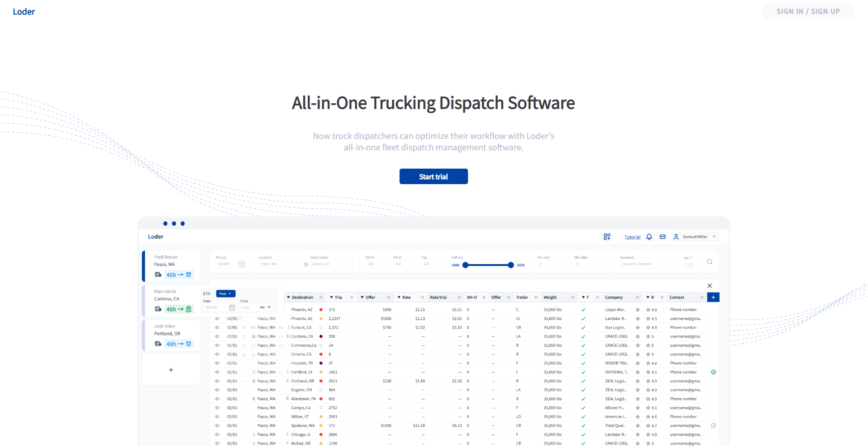Close the load table with the X
The width and height of the screenshot is (868, 446).
710,286
